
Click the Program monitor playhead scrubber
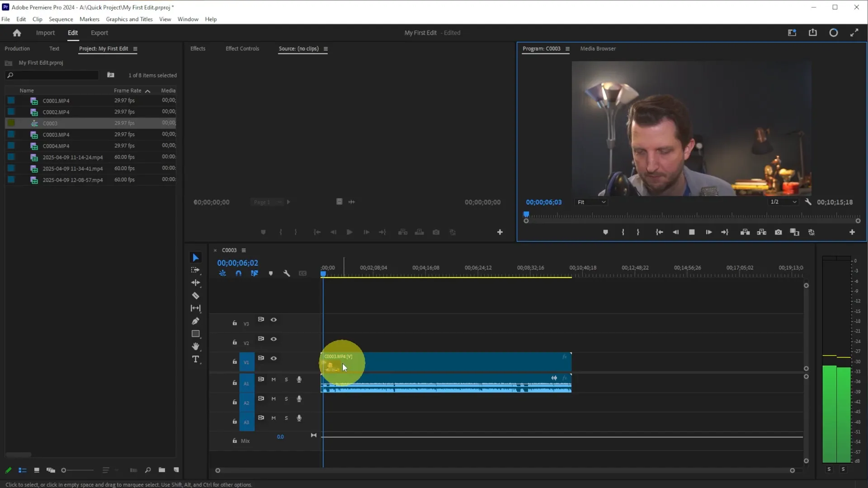pyautogui.click(x=526, y=214)
